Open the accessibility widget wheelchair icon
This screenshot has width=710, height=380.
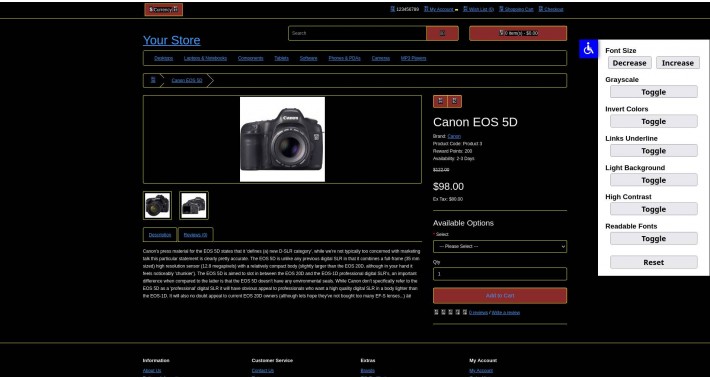(x=588, y=49)
